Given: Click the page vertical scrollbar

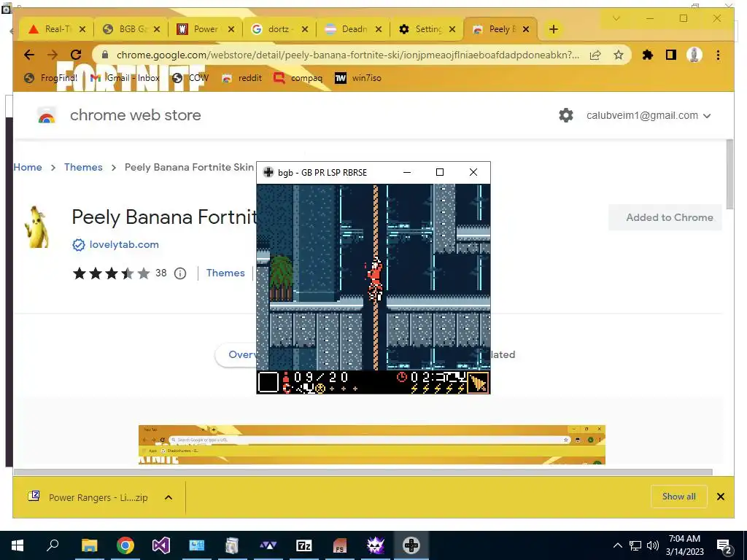Looking at the screenshot, I should point(729,174).
